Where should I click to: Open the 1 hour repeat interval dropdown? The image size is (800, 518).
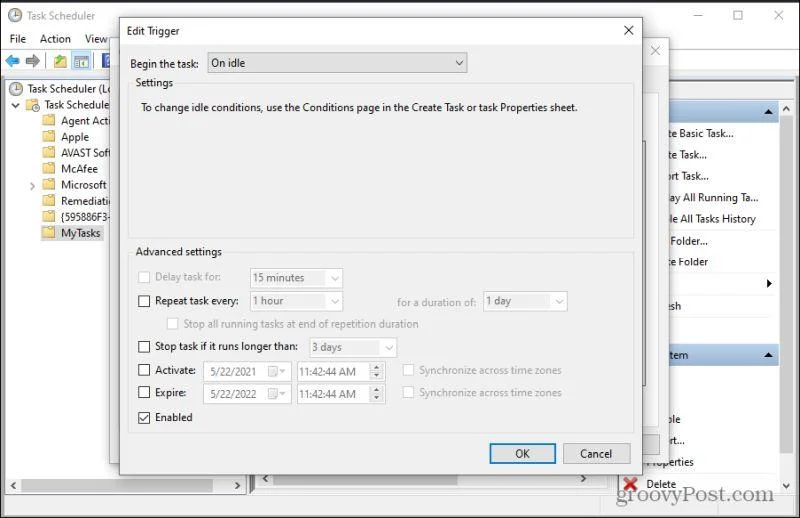[x=296, y=301]
